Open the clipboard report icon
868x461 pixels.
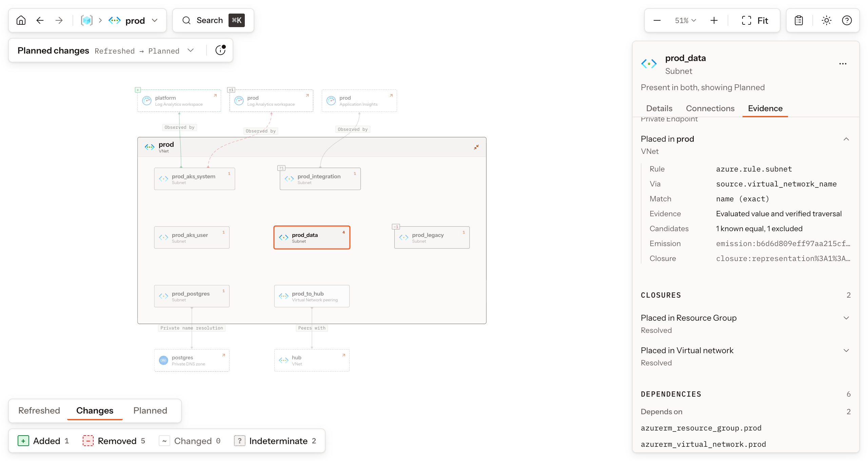799,20
